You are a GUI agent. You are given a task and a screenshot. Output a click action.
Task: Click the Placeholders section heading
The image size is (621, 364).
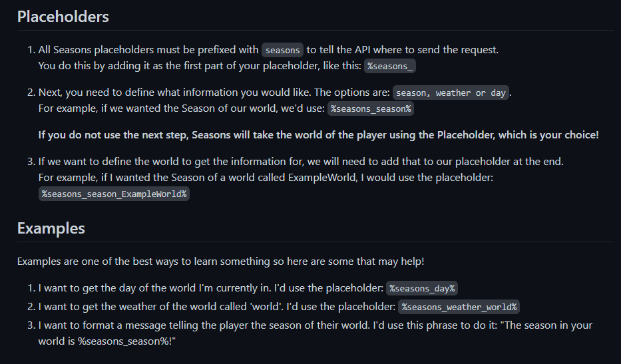[63, 17]
